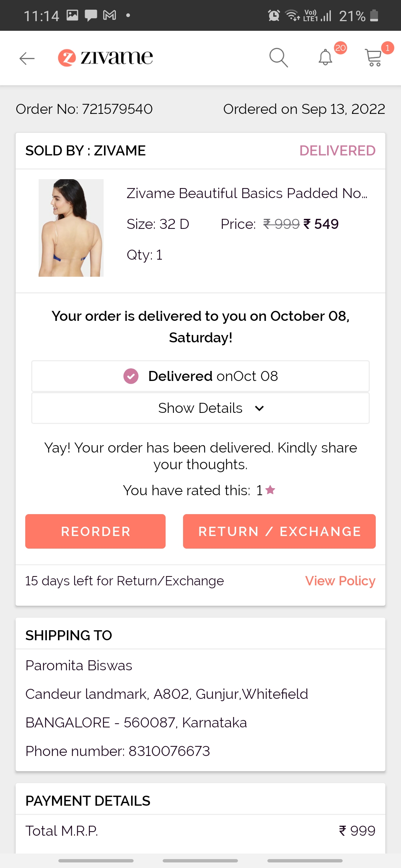
Task: Open the shopping cart icon
Action: pyautogui.click(x=373, y=58)
